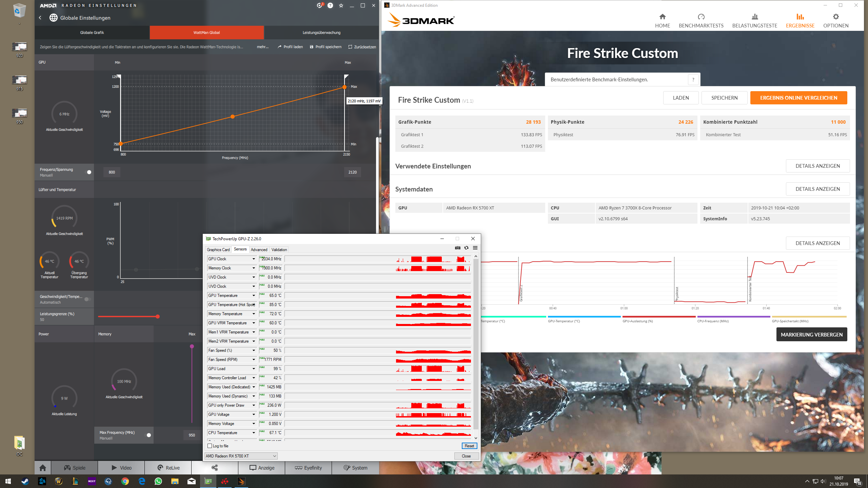Open WhatsApp from the taskbar
This screenshot has height=488, width=868.
(158, 481)
